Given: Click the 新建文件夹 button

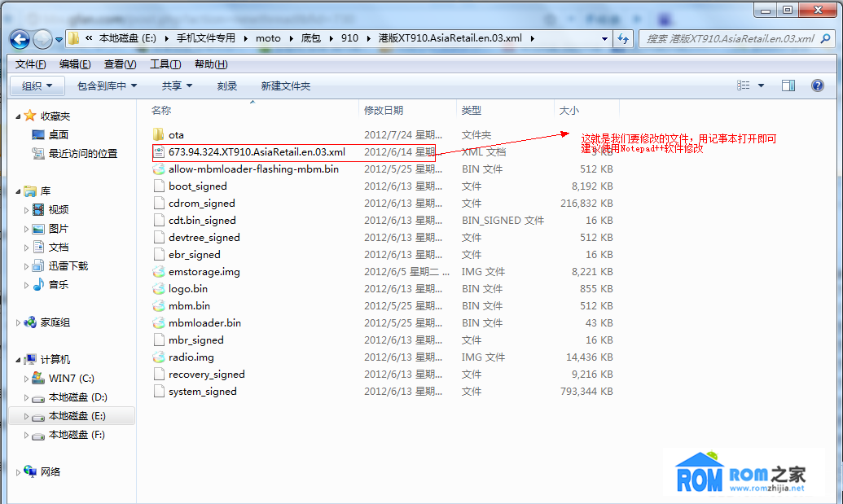Looking at the screenshot, I should [286, 86].
